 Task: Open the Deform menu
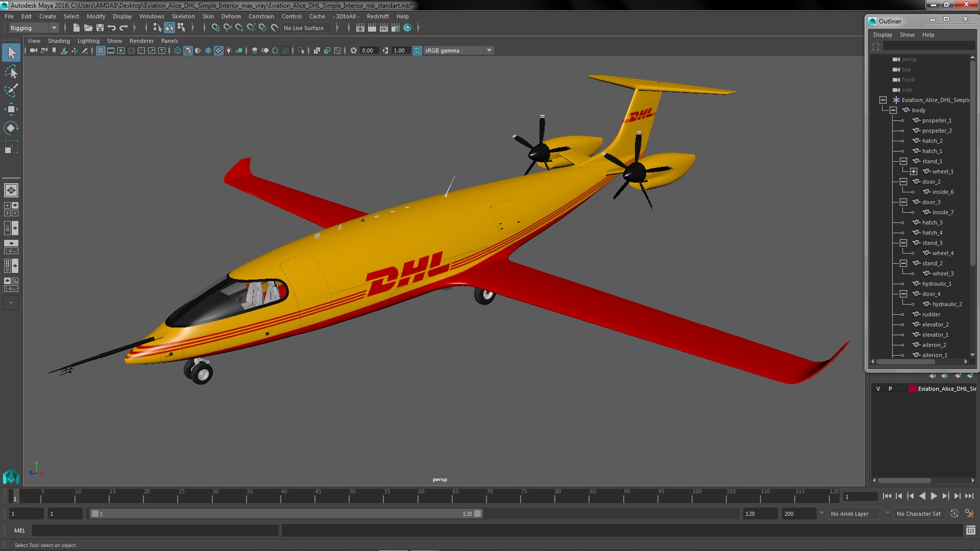pyautogui.click(x=231, y=16)
